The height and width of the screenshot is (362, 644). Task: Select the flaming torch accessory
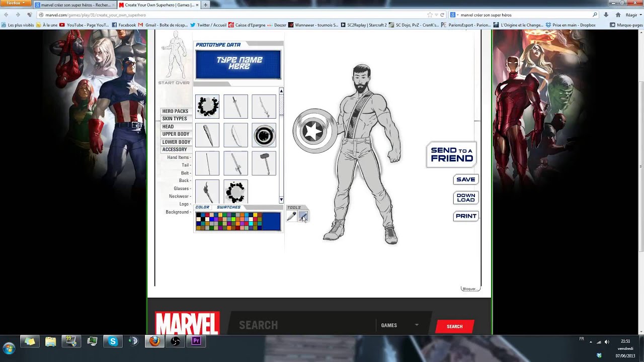click(x=207, y=192)
